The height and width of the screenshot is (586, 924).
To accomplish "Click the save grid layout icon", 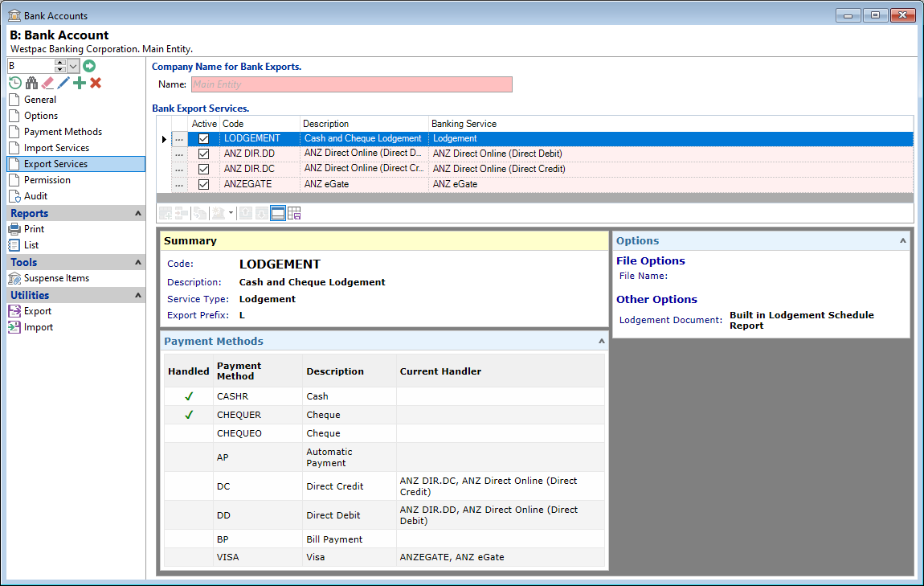I will click(x=294, y=213).
